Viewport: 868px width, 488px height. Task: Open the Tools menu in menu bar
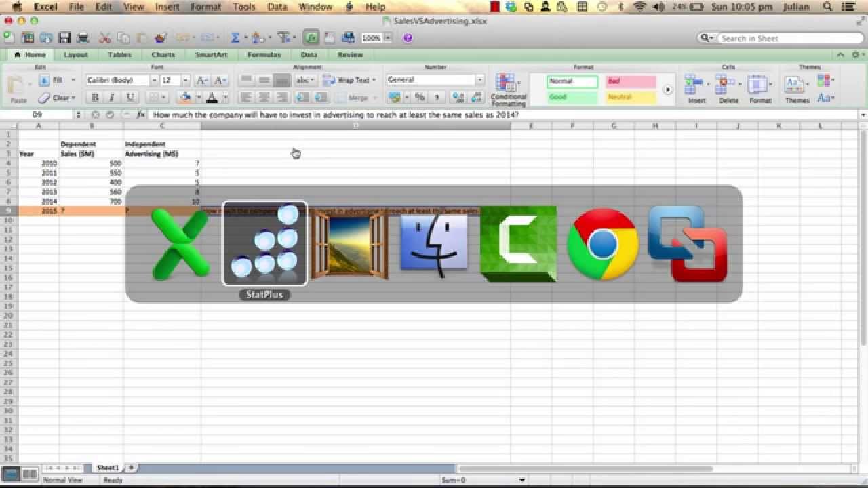pos(244,7)
